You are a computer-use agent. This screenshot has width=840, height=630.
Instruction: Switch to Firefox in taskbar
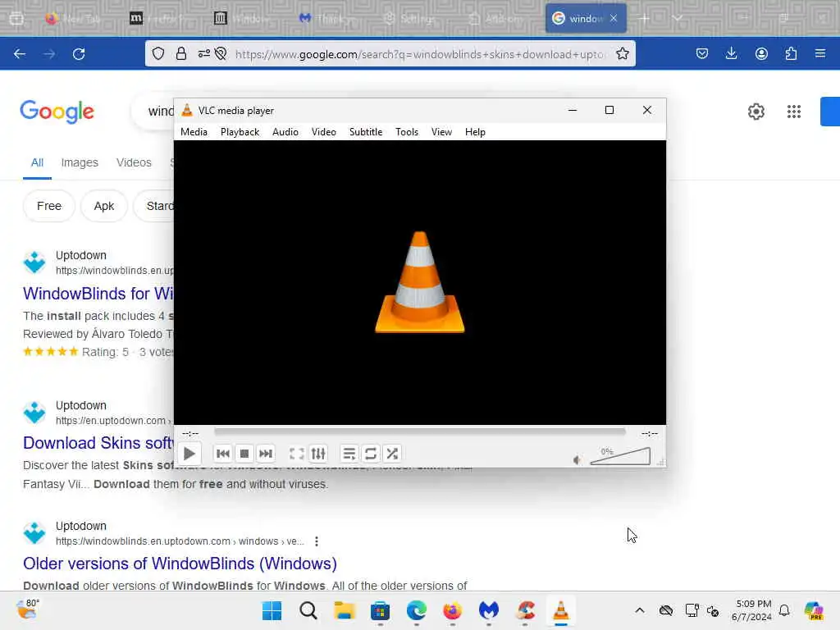pos(453,610)
